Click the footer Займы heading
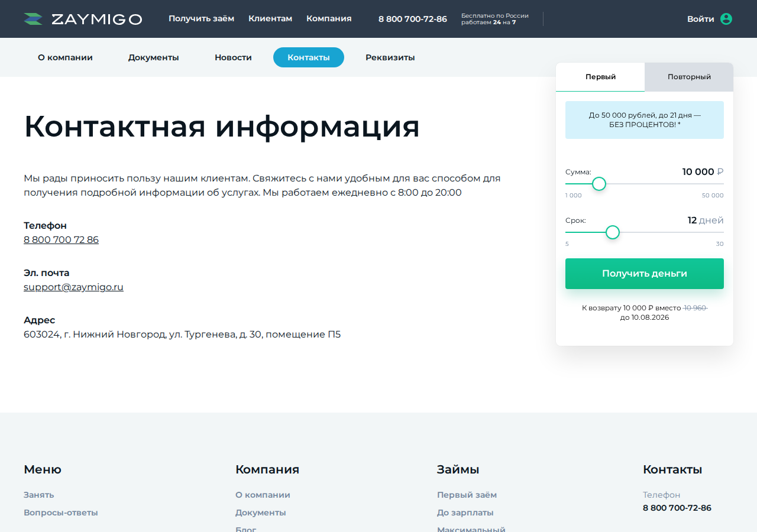757x532 pixels. point(458,469)
